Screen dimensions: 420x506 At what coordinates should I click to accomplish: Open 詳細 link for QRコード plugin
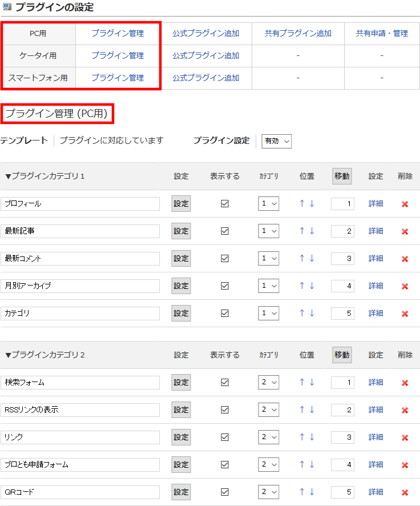click(x=376, y=492)
